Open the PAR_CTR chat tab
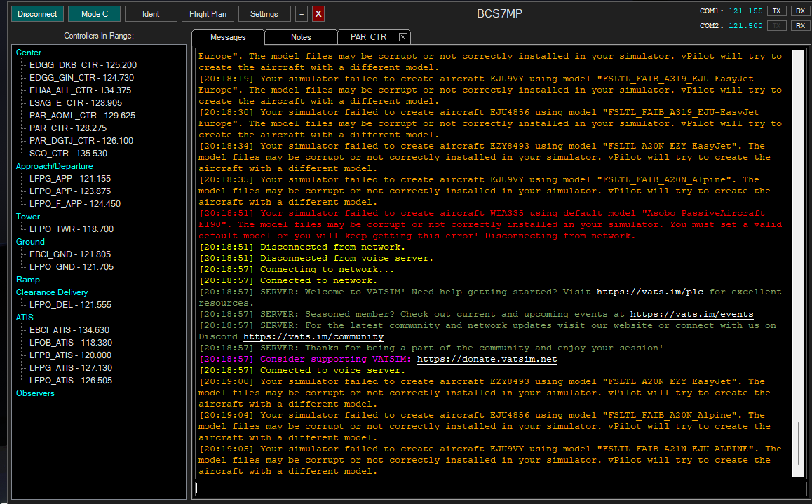This screenshot has height=504, width=812. pos(368,37)
